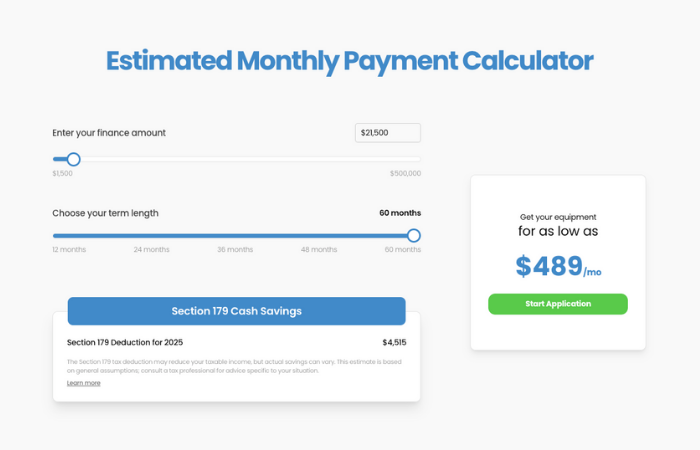Click the $1,500 minimum amount label
Screen dimensions: 700x450
(62, 173)
